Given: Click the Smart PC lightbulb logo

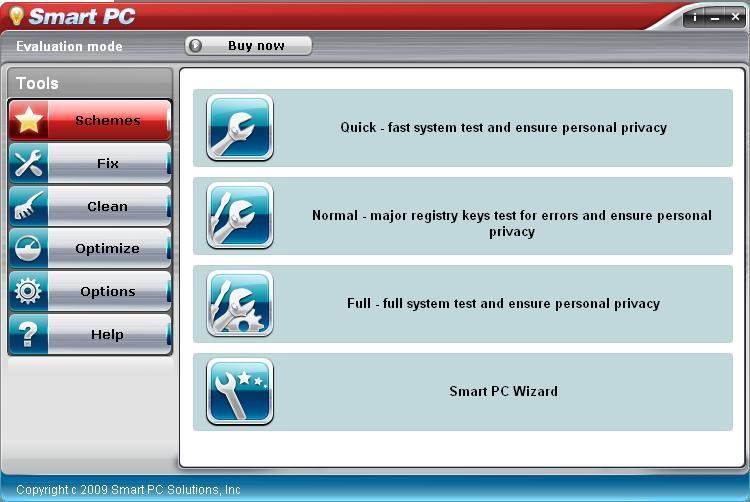Looking at the screenshot, I should 16,16.
